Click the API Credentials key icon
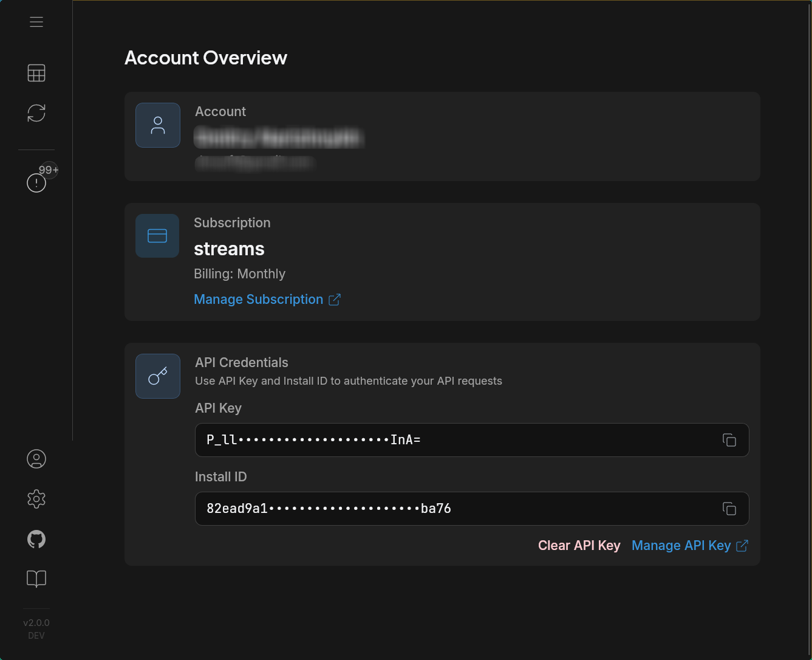The image size is (812, 660). (158, 376)
